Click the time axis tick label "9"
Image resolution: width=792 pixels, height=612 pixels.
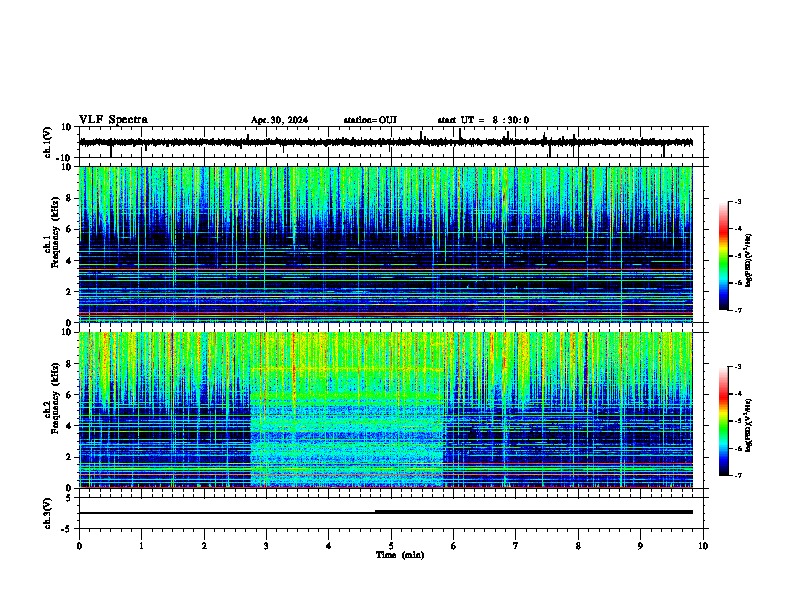coord(640,546)
